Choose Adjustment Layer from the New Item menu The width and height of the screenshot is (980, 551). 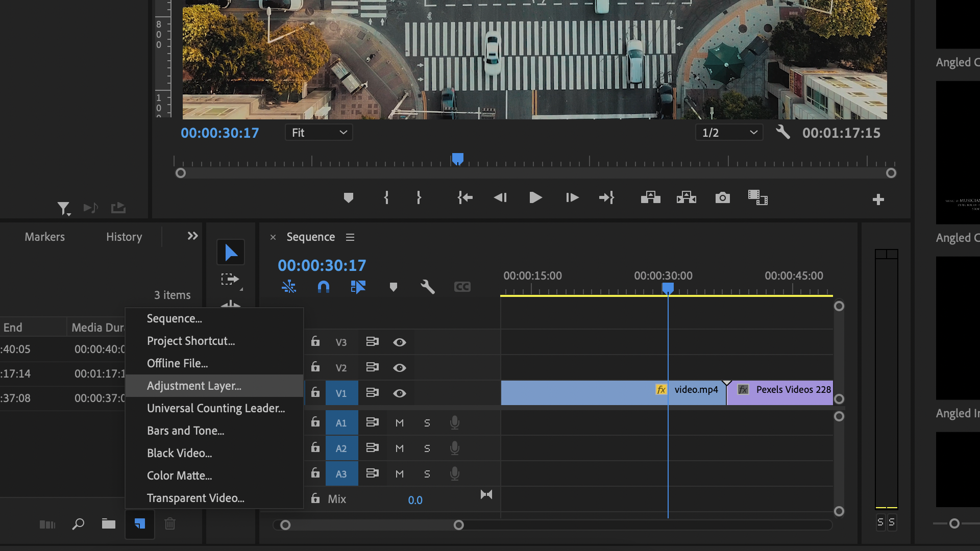tap(194, 386)
